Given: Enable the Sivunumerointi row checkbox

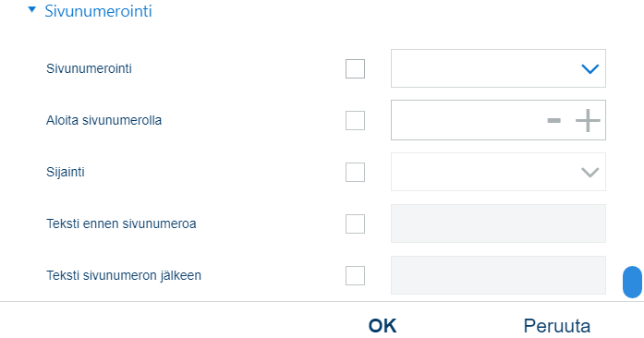Looking at the screenshot, I should coord(356,68).
